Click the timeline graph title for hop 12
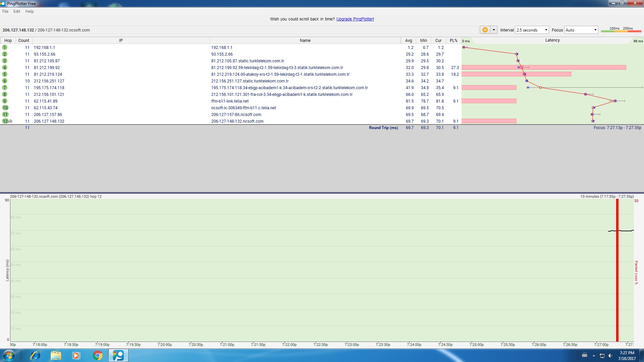Viewport: 644px width, 362px height. [56, 196]
